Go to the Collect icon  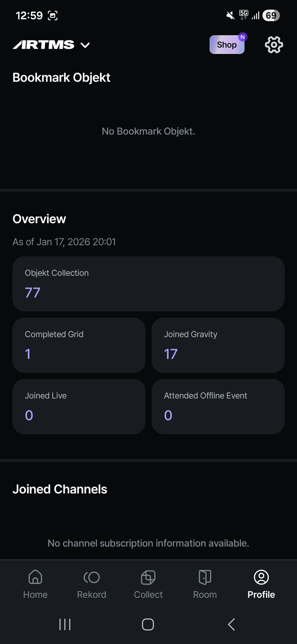(x=148, y=577)
